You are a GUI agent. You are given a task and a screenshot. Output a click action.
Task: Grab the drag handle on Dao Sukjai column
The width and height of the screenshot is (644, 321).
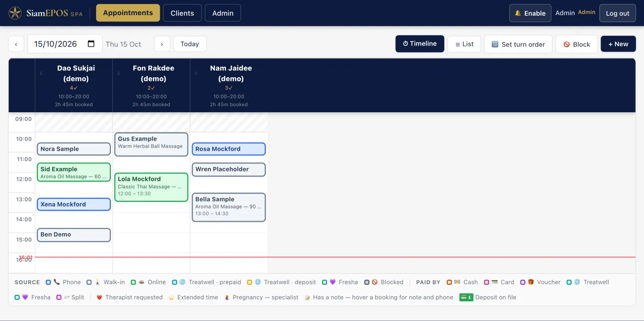click(x=41, y=73)
